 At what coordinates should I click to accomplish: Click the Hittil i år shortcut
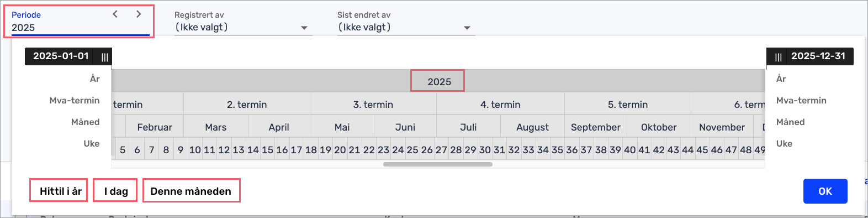click(61, 191)
